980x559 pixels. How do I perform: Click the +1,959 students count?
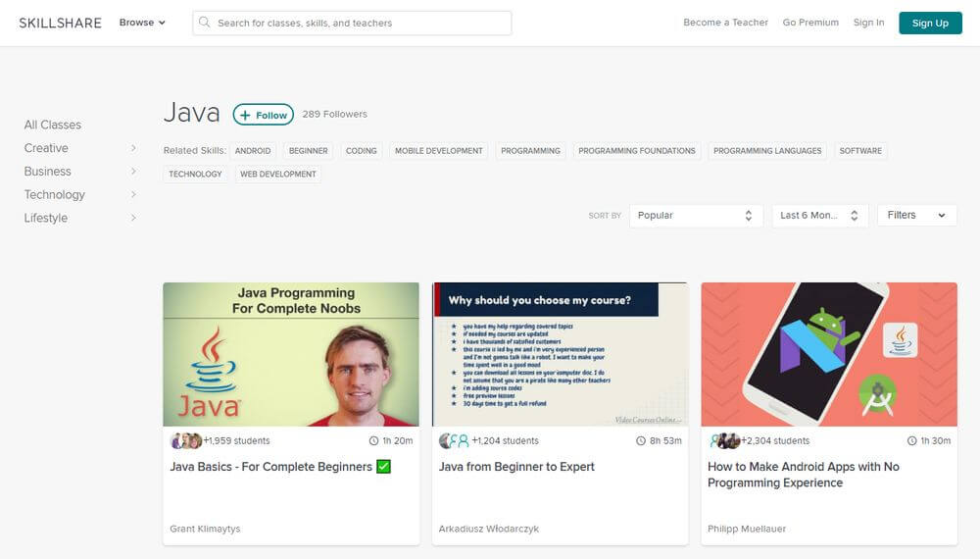coord(237,440)
